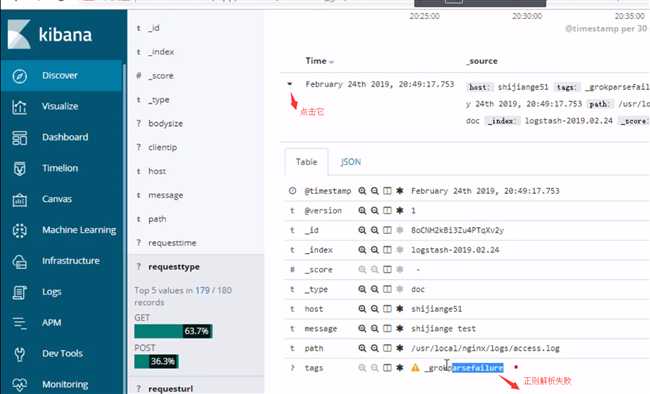
Task: Select _id field in field list
Action: 154,28
